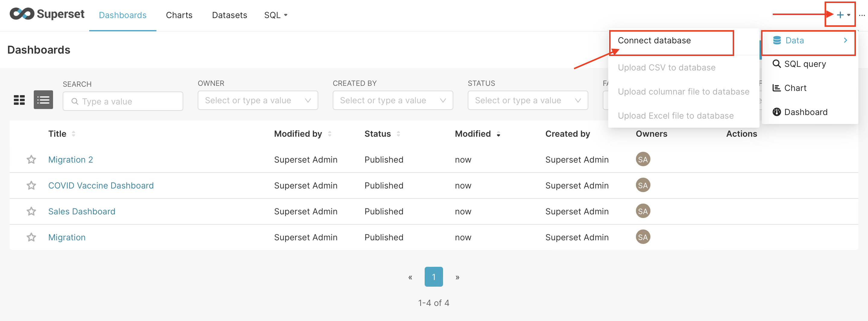Go to the Charts tab
This screenshot has height=321, width=868.
[179, 15]
